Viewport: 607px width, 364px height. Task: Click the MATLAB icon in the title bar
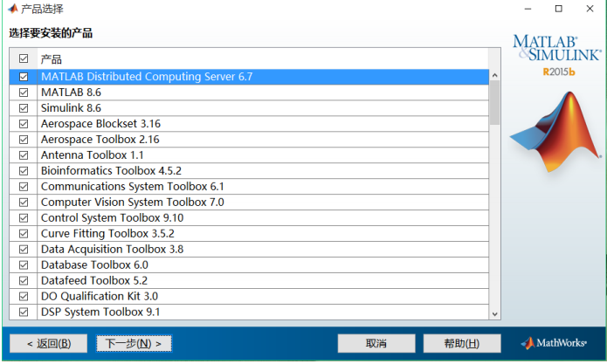tap(13, 9)
